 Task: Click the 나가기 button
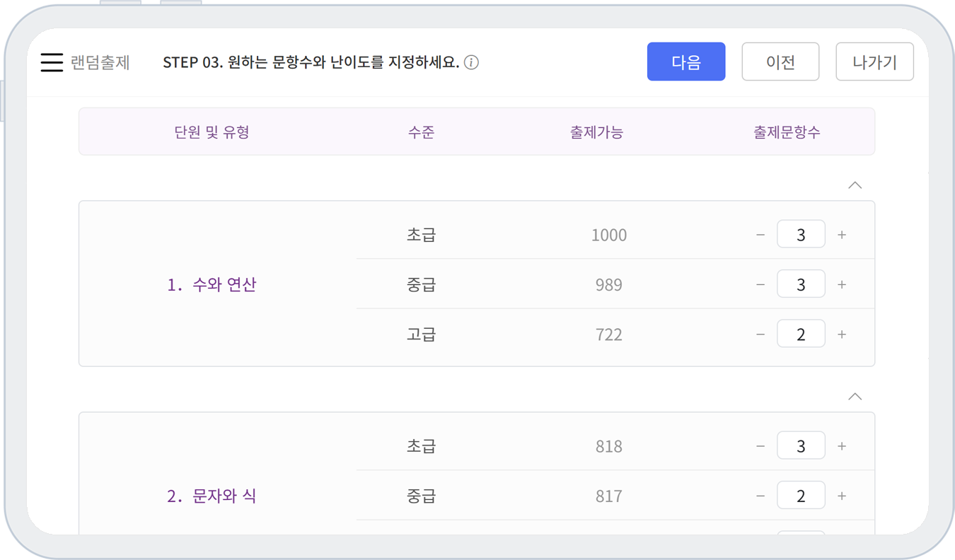(874, 62)
